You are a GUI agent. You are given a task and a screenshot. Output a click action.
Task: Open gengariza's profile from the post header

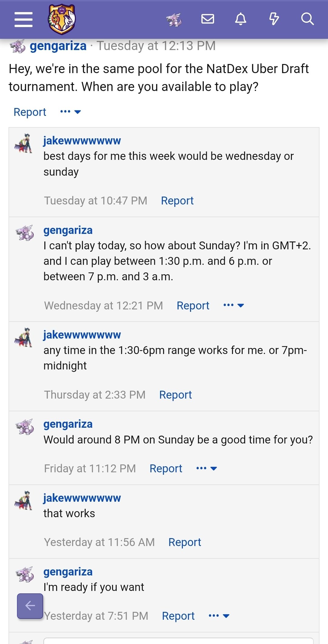tap(58, 46)
